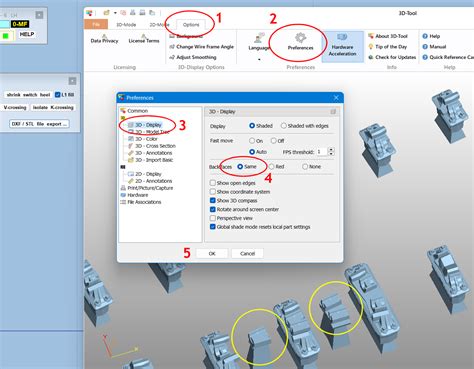Click the FPS threshold stepper arrows

331,152
